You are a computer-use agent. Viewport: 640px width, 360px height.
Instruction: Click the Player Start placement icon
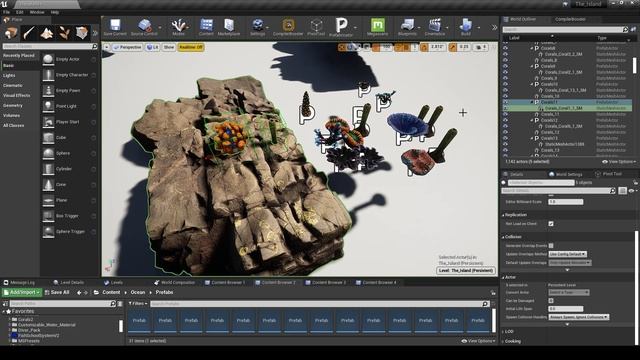click(x=48, y=122)
